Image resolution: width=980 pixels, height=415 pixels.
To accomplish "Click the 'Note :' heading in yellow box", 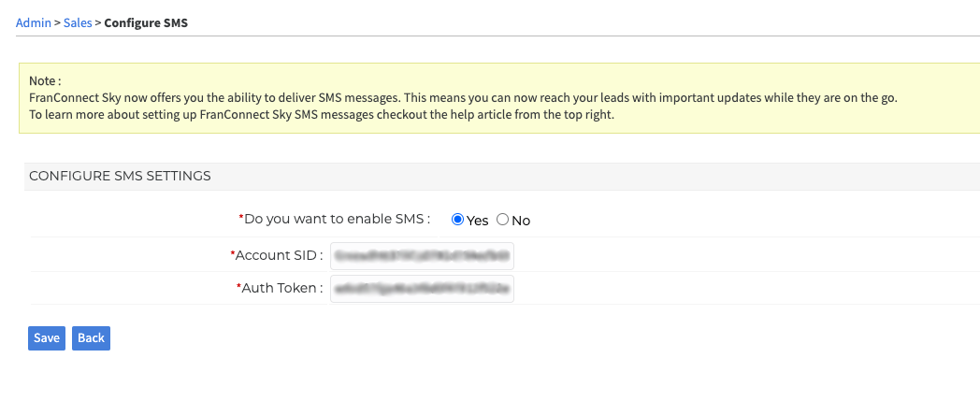I will click(x=45, y=81).
